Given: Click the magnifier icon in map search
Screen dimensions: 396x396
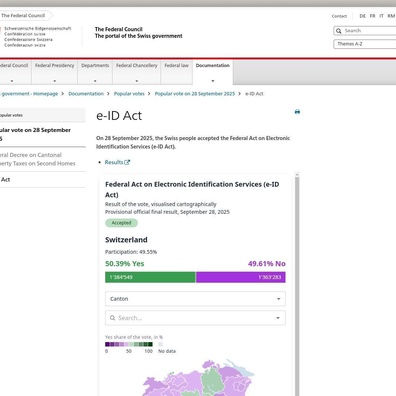Looking at the screenshot, I should click(113, 318).
